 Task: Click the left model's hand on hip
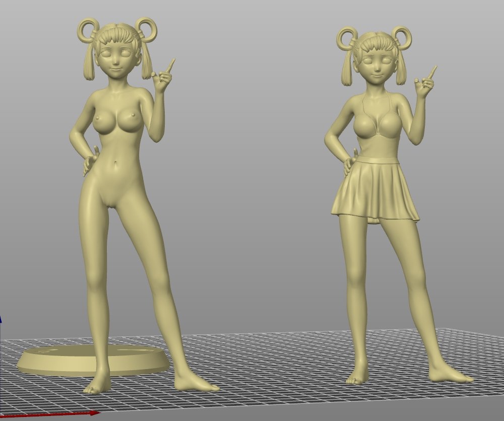tap(90, 161)
